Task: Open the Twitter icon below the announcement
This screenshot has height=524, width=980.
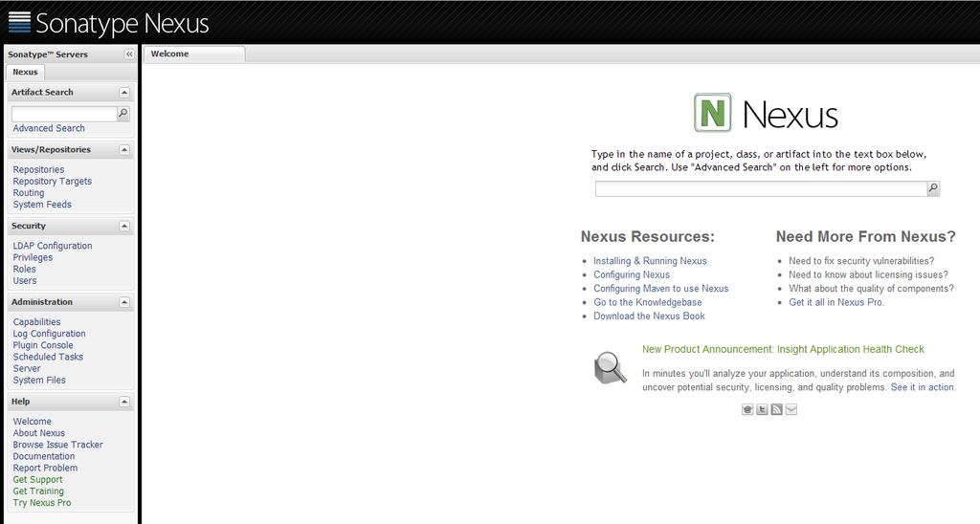Action: pyautogui.click(x=762, y=409)
